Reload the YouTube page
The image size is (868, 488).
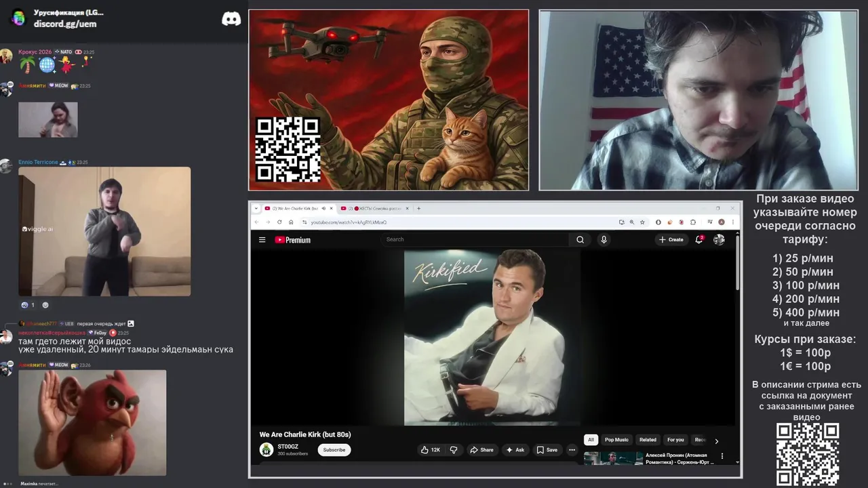tap(279, 222)
